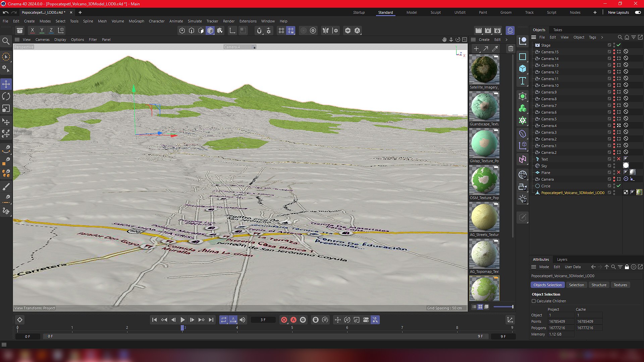The image size is (644, 362).
Task: Delete material with trash icon
Action: click(x=511, y=49)
